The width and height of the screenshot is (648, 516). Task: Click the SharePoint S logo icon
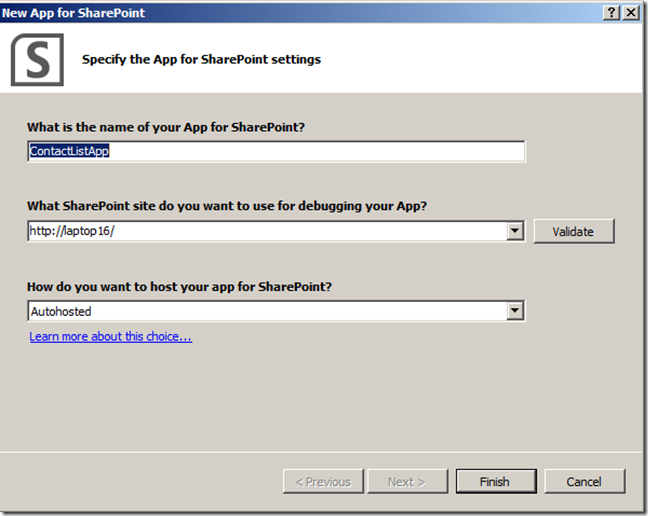tap(37, 60)
